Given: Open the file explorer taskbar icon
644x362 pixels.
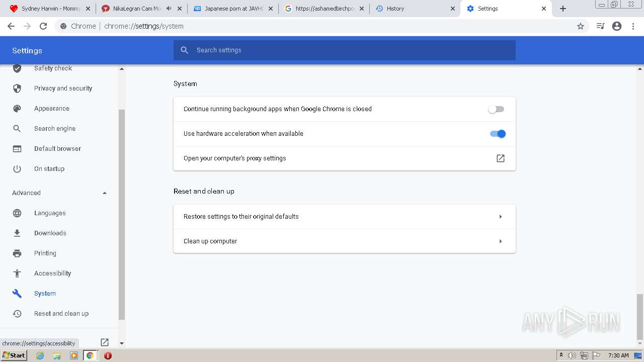Looking at the screenshot, I should click(57, 355).
